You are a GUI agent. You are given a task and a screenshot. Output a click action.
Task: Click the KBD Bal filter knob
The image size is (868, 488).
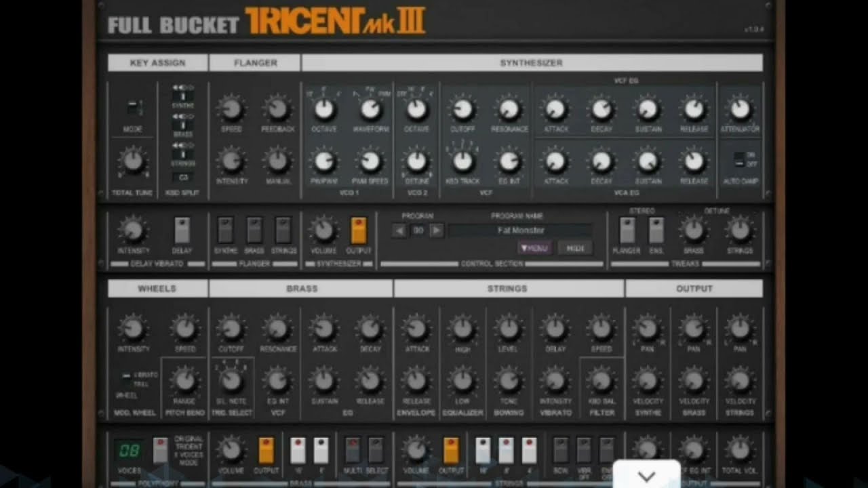click(x=601, y=381)
